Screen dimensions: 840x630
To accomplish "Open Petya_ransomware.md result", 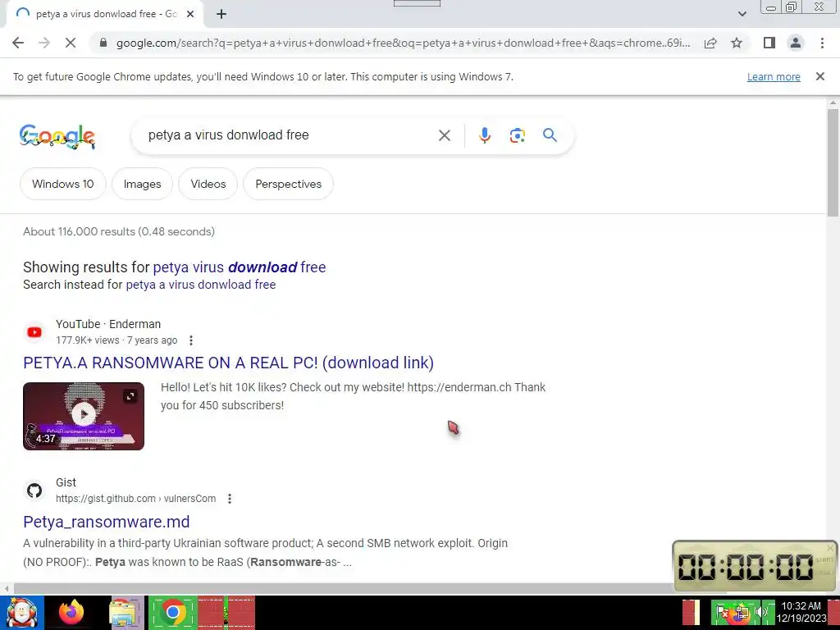I will tap(106, 522).
